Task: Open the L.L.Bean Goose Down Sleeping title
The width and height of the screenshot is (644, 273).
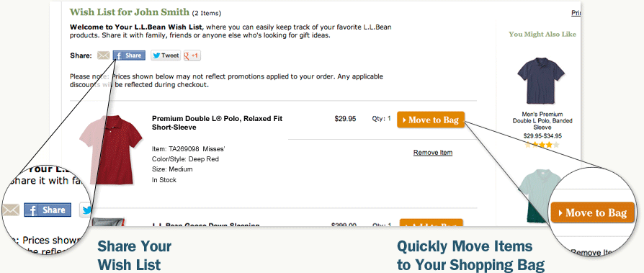Action: pyautogui.click(x=206, y=225)
